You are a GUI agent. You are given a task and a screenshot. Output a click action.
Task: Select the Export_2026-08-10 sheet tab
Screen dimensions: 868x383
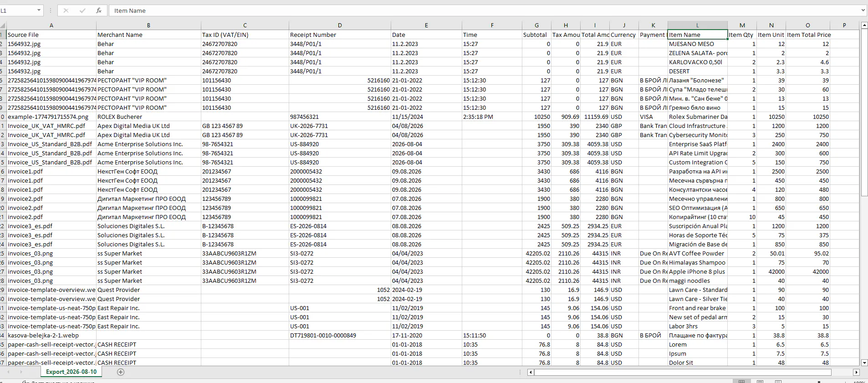coord(71,372)
